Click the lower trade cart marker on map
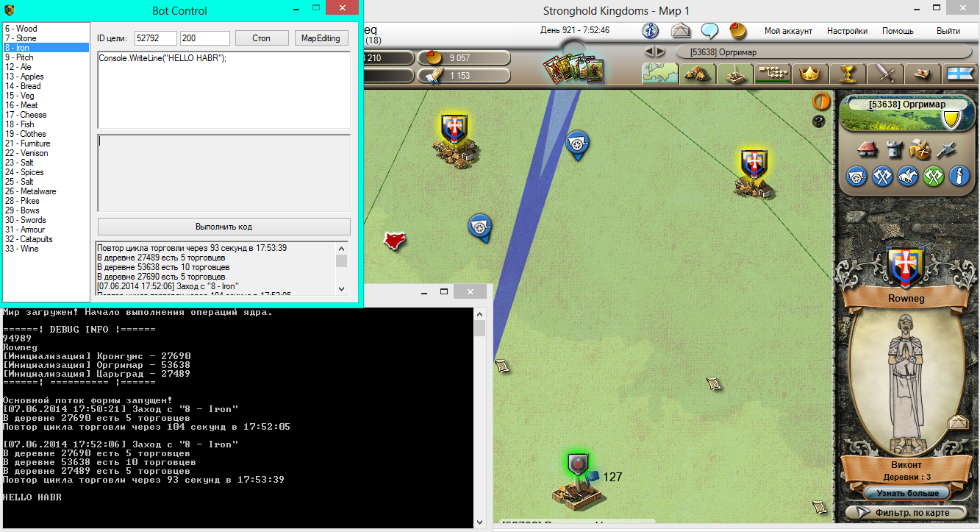980x532 pixels. (x=479, y=227)
